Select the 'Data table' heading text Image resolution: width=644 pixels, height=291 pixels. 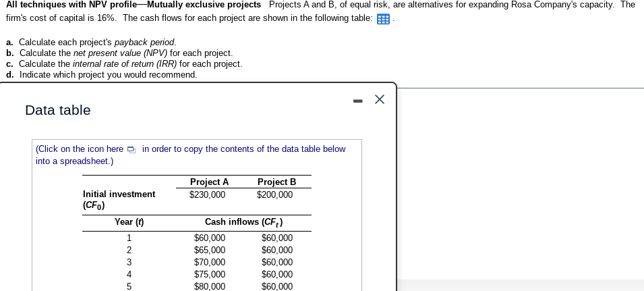tap(58, 110)
